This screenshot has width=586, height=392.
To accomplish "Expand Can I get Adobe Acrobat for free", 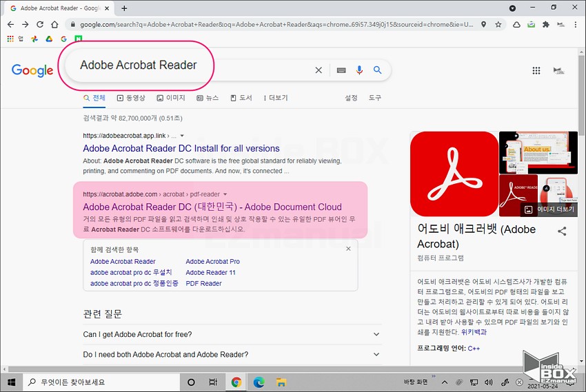I will coord(232,335).
